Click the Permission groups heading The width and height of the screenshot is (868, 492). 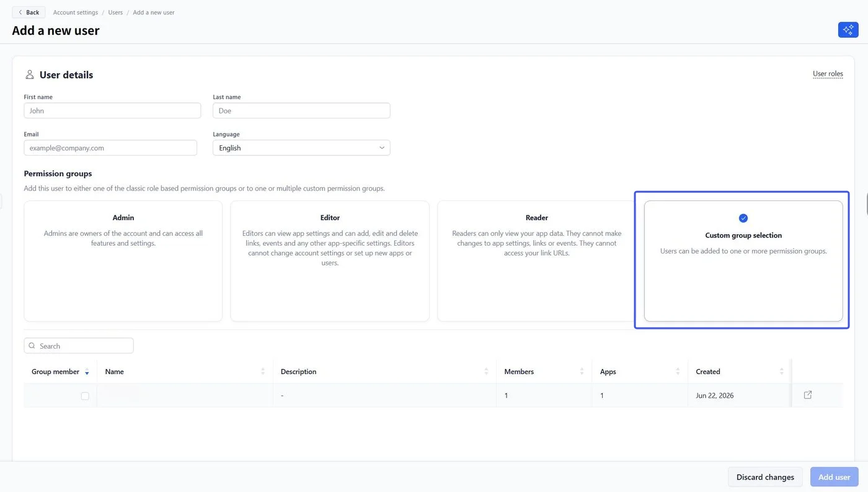coord(58,174)
